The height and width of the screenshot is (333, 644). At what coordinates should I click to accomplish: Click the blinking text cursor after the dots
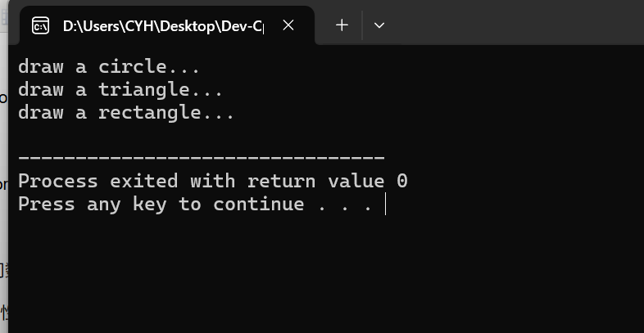click(x=385, y=204)
